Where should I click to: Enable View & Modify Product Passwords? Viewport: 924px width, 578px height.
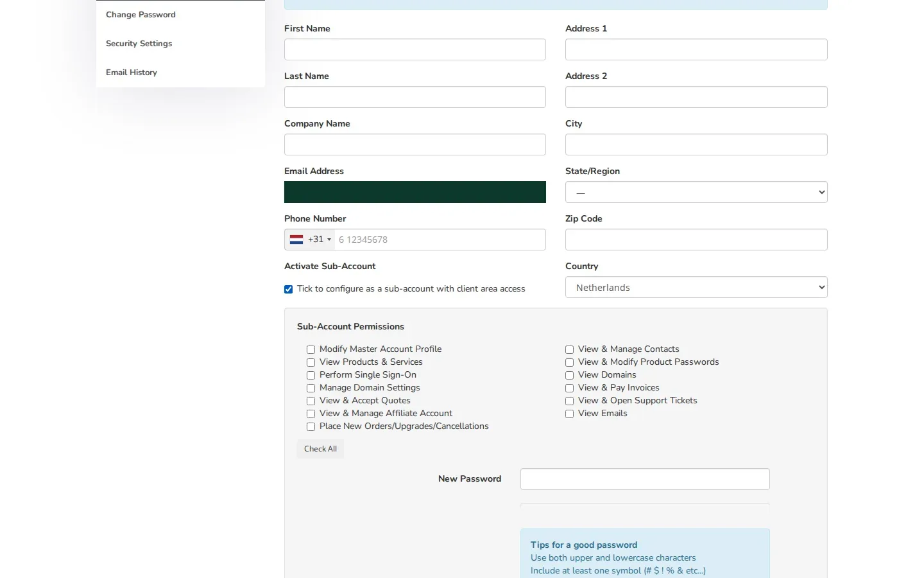coord(569,362)
